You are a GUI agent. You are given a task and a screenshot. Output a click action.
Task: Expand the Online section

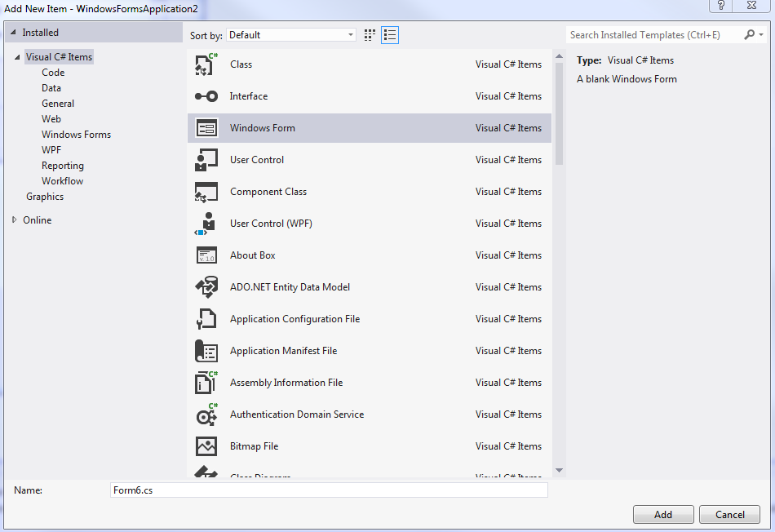coord(15,219)
